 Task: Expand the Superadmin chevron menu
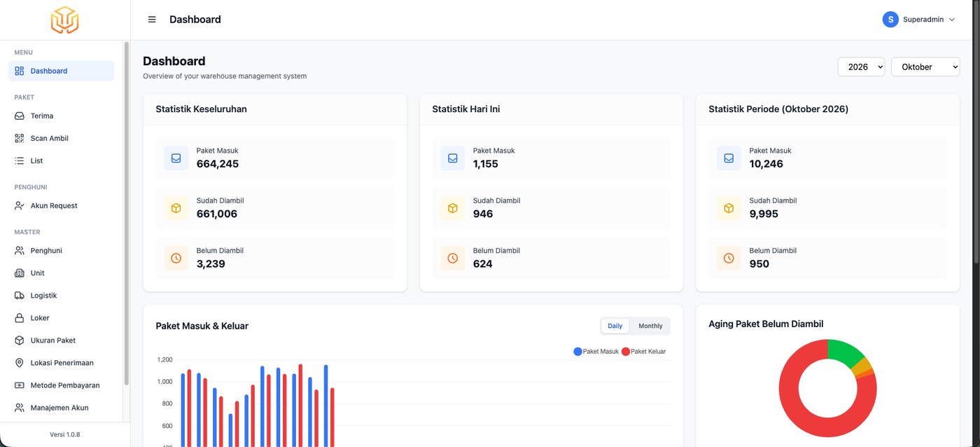point(951,20)
